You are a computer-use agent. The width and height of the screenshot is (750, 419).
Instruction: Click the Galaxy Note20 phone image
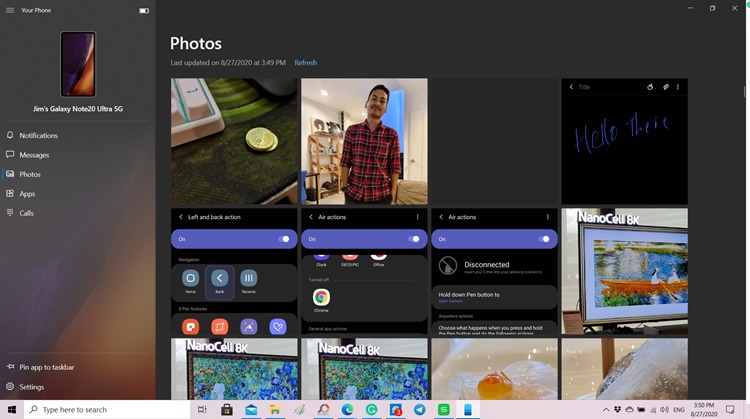coord(78,64)
